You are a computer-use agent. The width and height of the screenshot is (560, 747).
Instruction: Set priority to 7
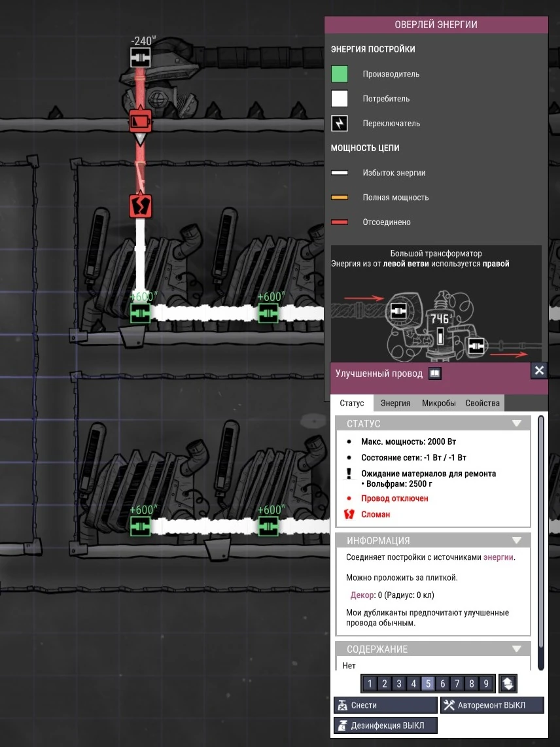(457, 684)
